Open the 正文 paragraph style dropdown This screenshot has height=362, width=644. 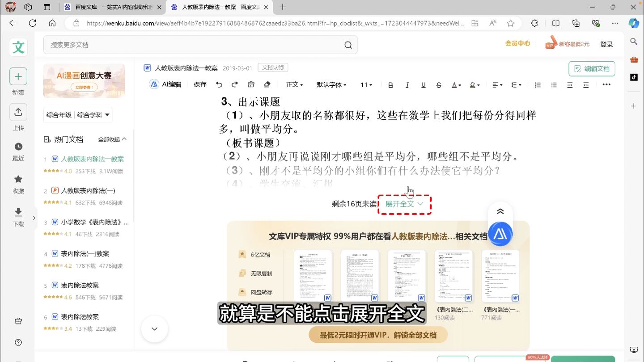294,84
